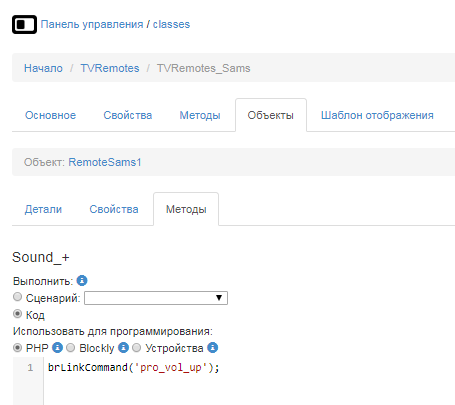Click info icon beside Blockly option
Image resolution: width=455 pixels, height=405 pixels.
click(x=123, y=348)
